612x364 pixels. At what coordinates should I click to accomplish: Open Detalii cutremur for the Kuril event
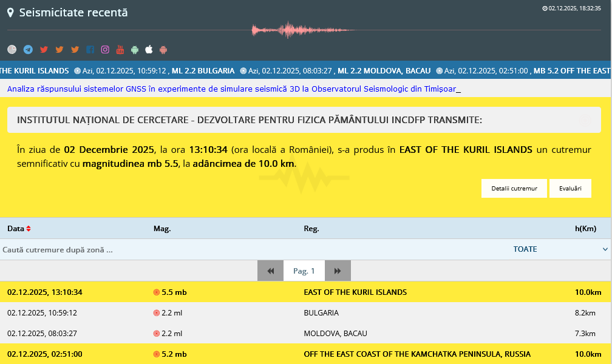(514, 189)
